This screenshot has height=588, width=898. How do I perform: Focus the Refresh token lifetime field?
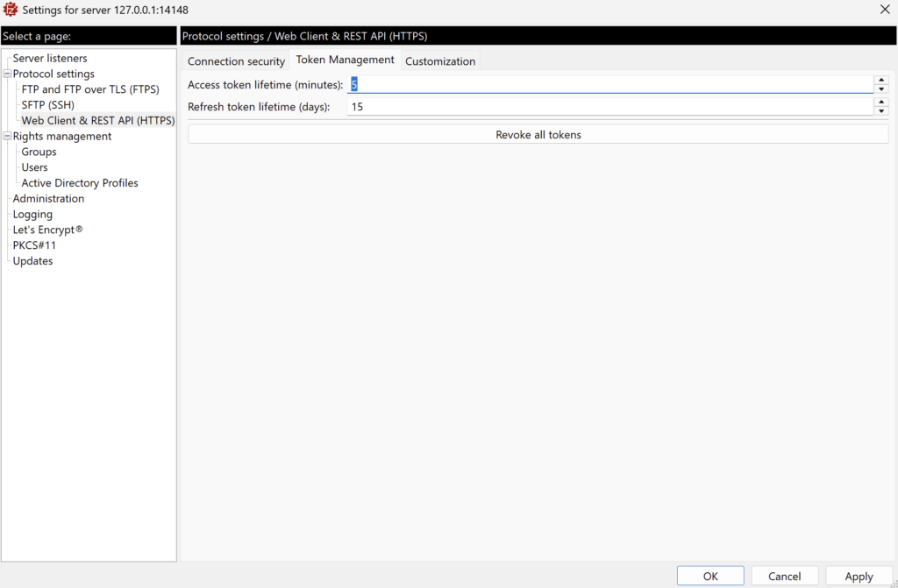tap(610, 107)
